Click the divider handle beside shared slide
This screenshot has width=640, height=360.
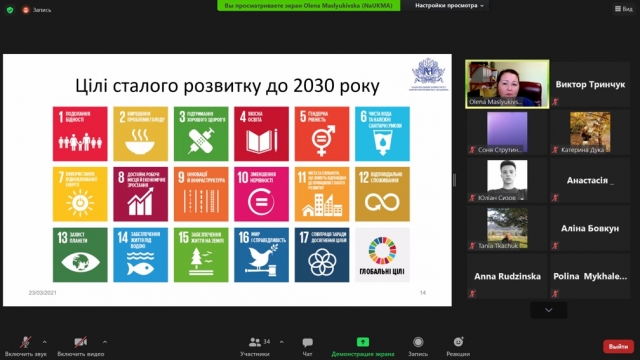tap(455, 180)
